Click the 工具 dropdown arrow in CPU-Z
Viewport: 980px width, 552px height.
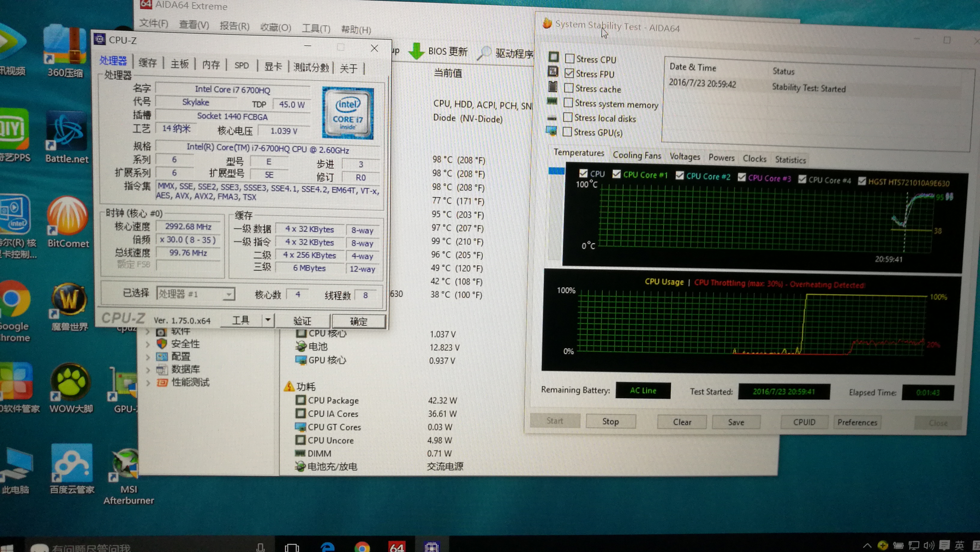click(x=268, y=320)
